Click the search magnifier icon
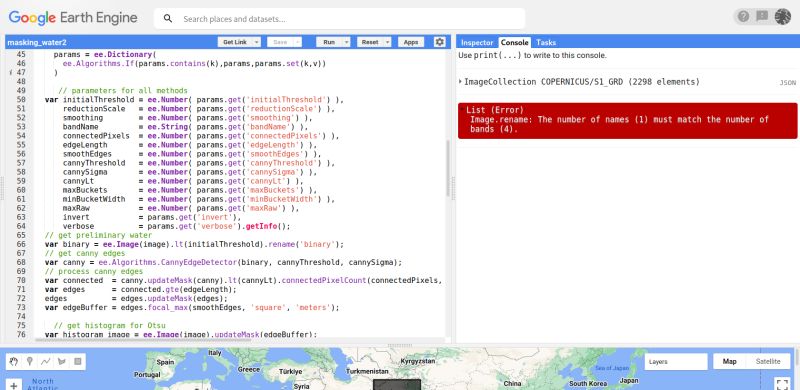 click(168, 19)
